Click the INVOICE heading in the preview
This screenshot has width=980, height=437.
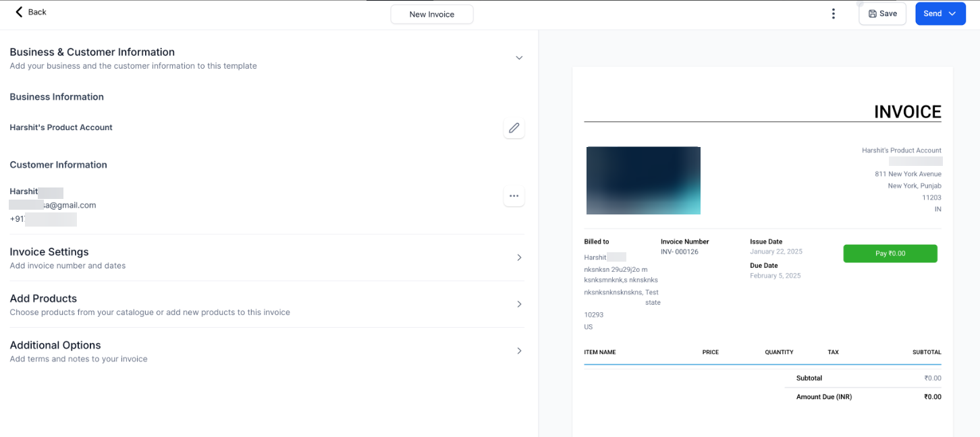[x=908, y=112]
